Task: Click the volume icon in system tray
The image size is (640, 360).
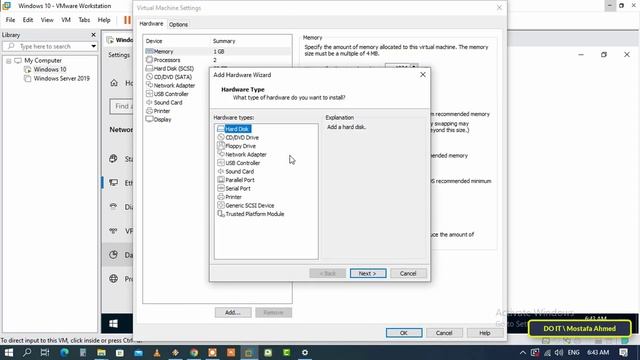Action: click(559, 353)
